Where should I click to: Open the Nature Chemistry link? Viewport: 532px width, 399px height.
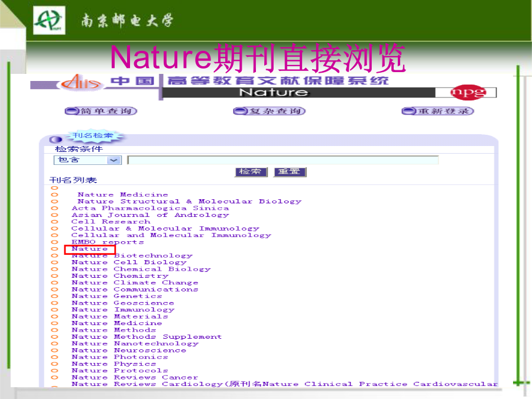pos(120,276)
